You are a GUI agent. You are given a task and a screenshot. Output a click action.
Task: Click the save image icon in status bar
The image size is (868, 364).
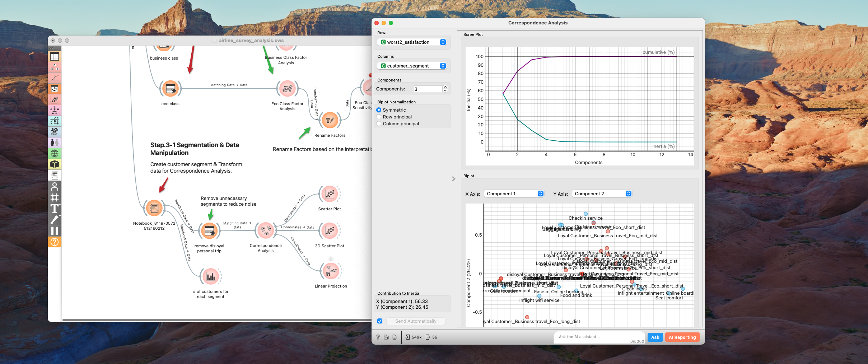(x=386, y=337)
